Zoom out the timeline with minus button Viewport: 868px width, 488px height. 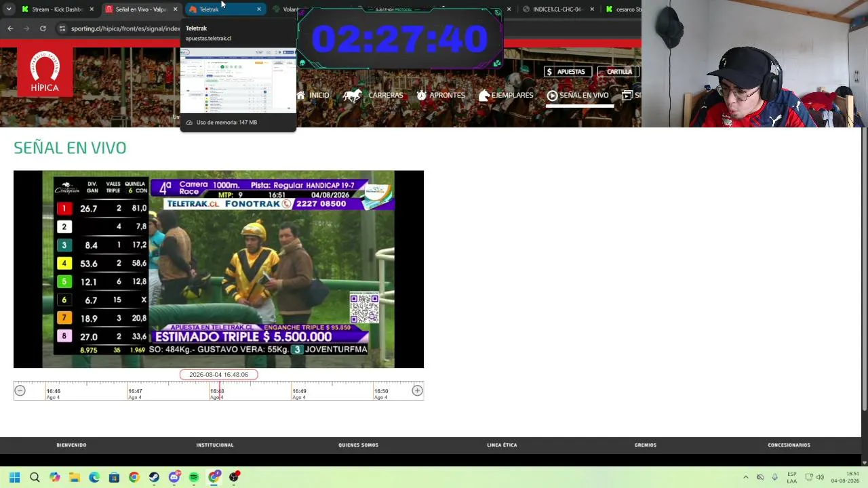[x=20, y=390]
